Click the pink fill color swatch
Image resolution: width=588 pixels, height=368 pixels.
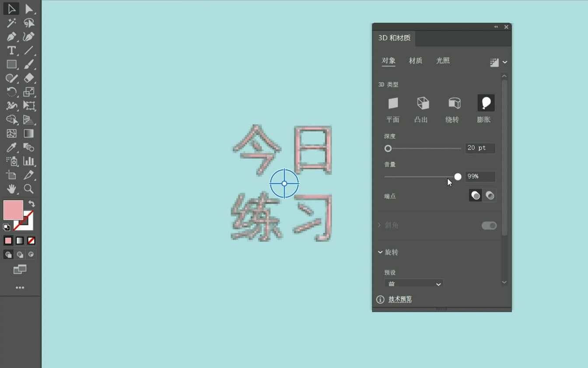(13, 210)
